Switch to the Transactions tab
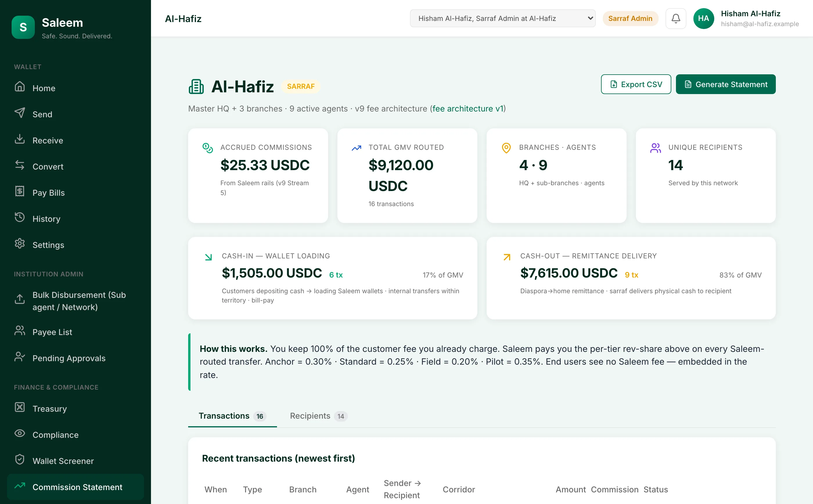The height and width of the screenshot is (504, 813). (x=232, y=416)
